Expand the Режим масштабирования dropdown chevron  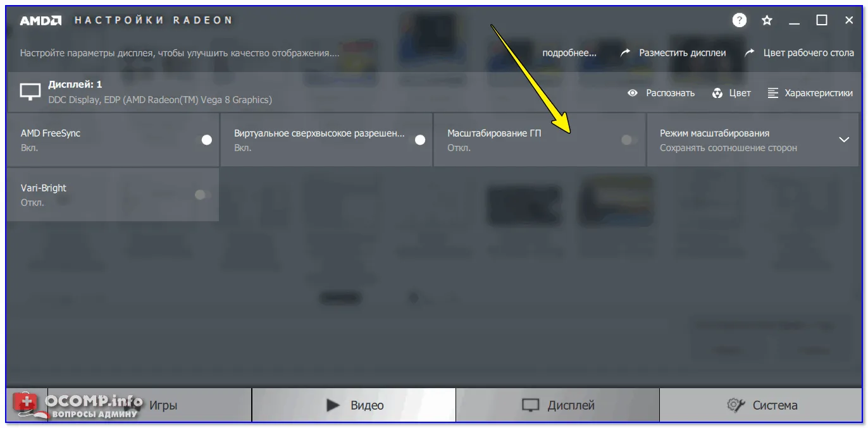coord(844,140)
